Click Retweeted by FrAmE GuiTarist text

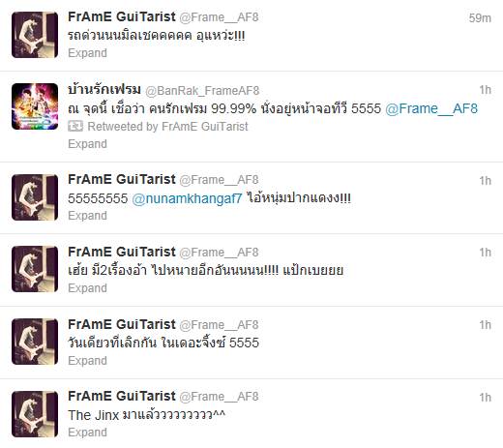(x=167, y=127)
